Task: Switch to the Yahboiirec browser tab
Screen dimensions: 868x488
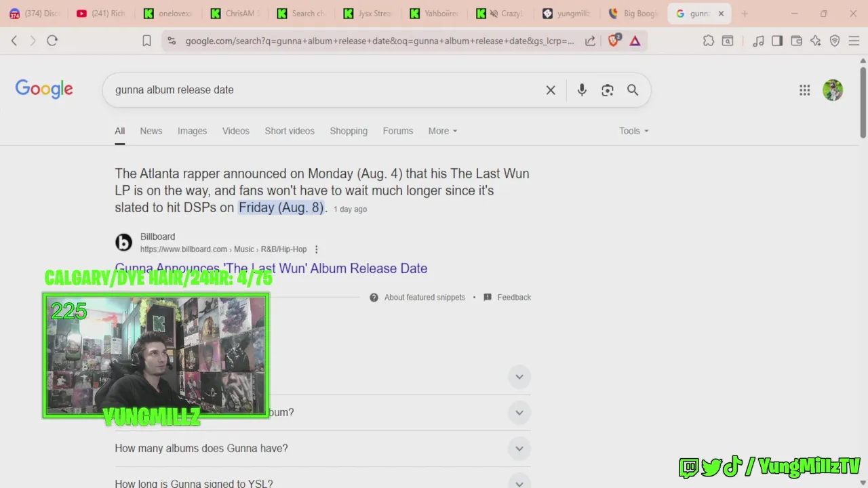Action: point(433,14)
